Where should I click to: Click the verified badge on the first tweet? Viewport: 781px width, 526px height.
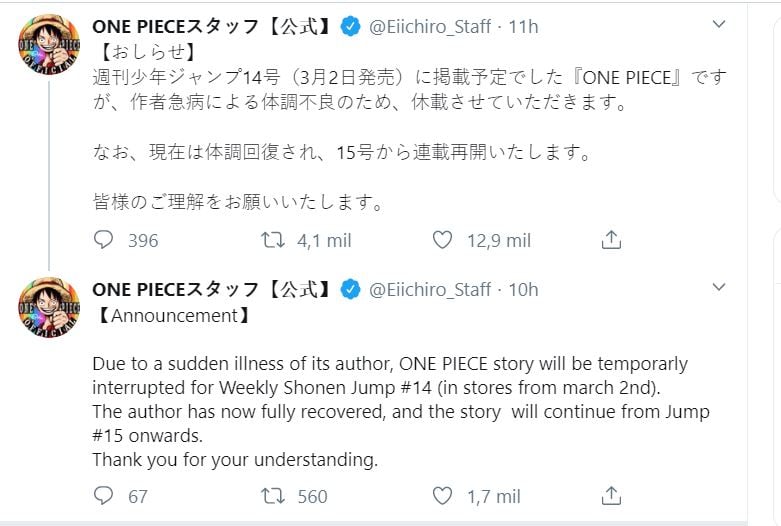[350, 27]
